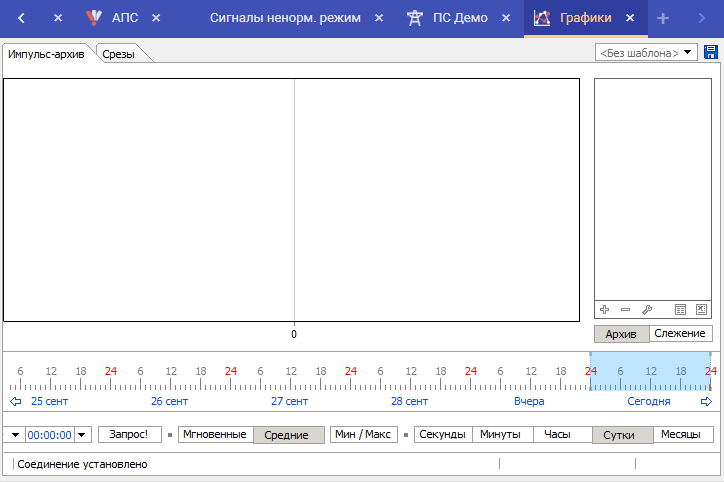Add a new tab with plus button

click(x=662, y=18)
